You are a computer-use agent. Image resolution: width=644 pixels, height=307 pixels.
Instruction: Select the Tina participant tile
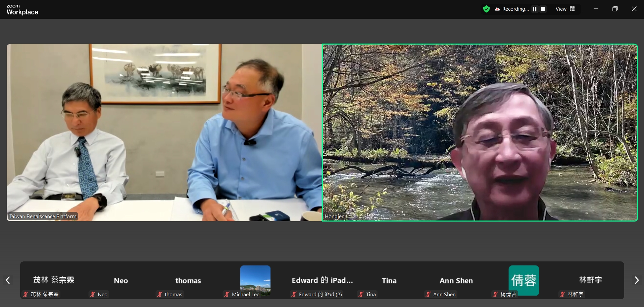[x=389, y=281]
